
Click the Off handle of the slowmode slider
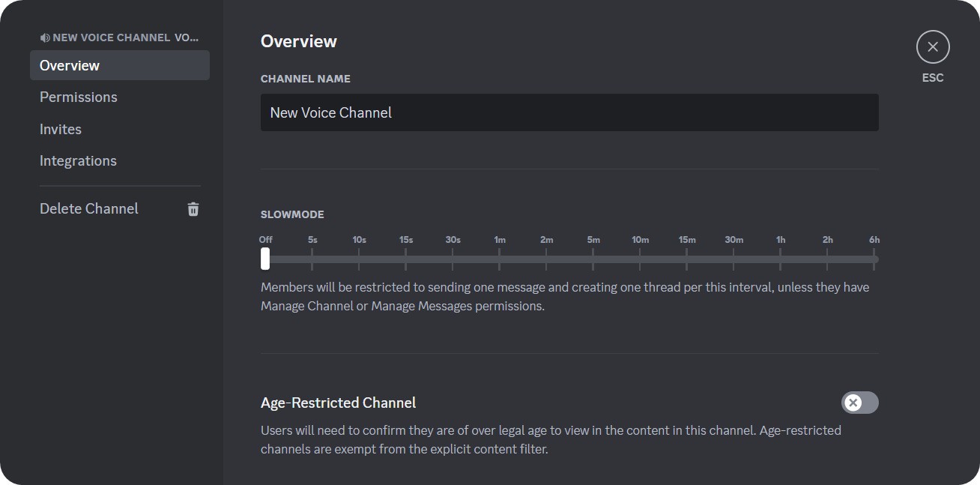coord(265,259)
